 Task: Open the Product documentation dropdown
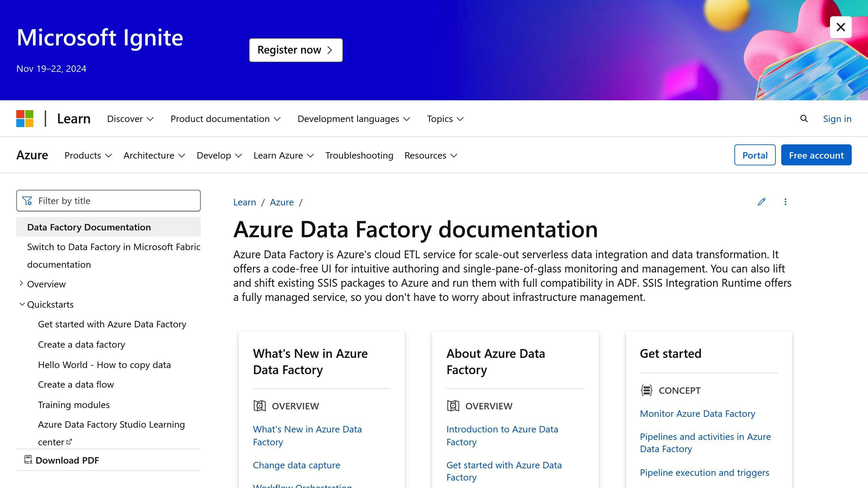pyautogui.click(x=225, y=119)
